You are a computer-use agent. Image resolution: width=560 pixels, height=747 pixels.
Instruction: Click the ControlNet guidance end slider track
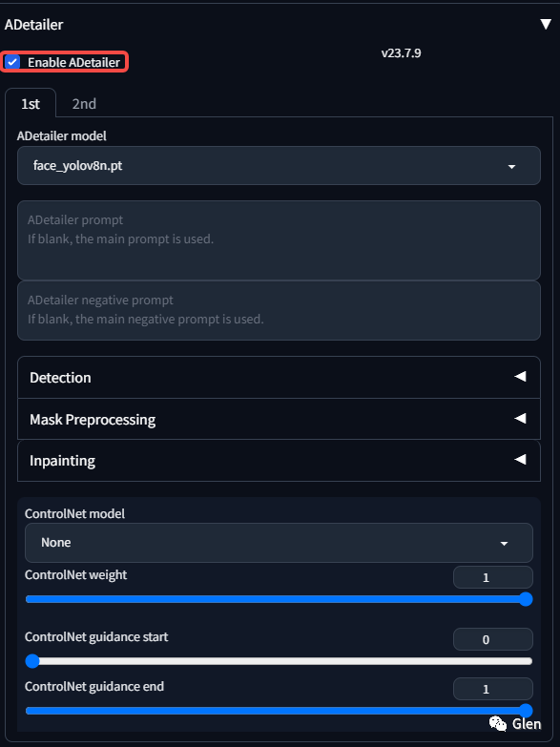[279, 711]
